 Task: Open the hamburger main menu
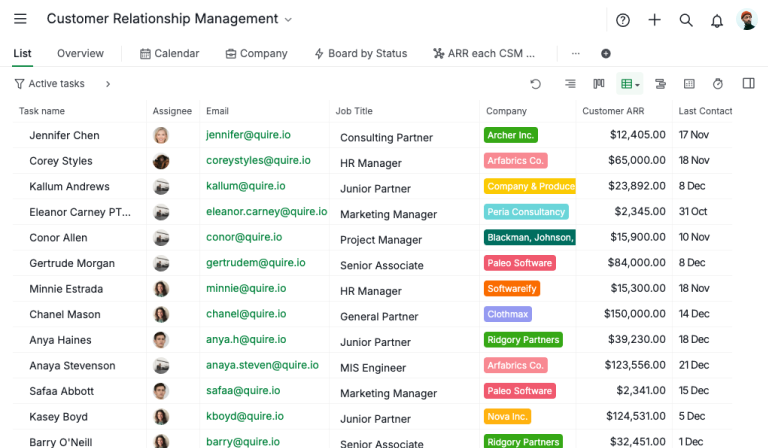click(x=20, y=19)
